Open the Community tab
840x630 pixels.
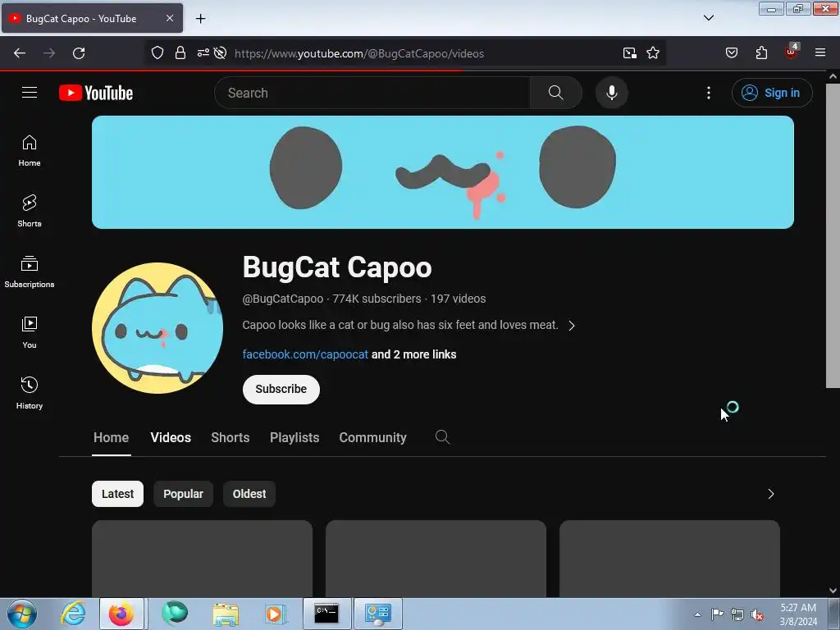(x=373, y=437)
